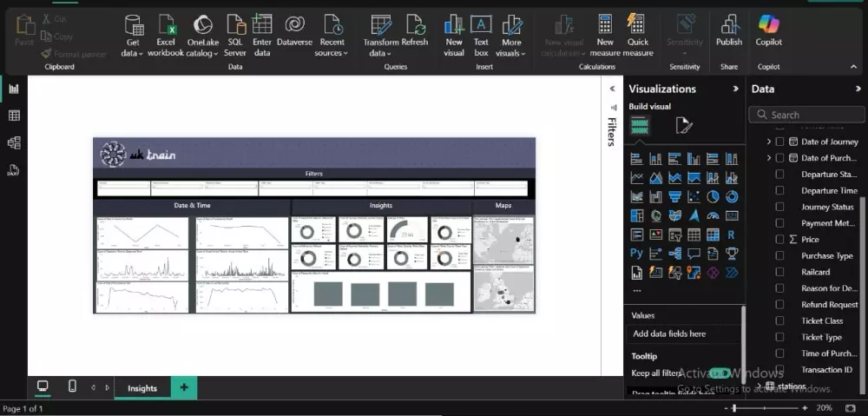This screenshot has width=868, height=416.
Task: Open the More visuals dropdown
Action: 511,53
